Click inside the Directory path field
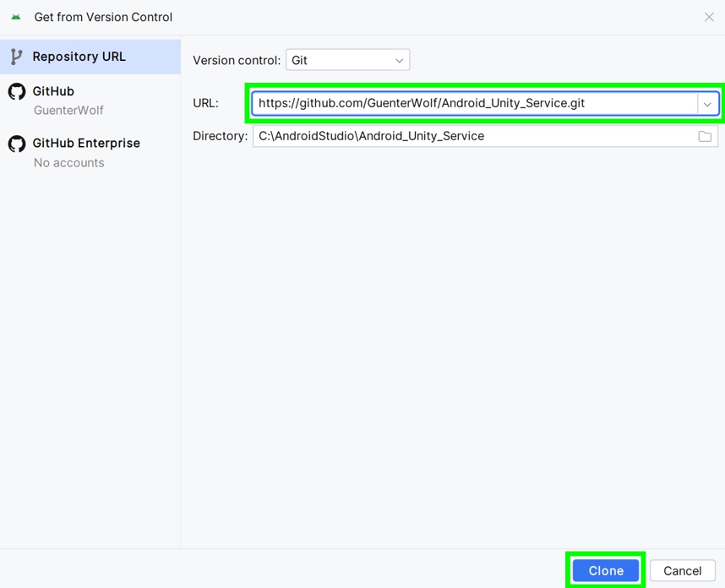Viewport: 725px width, 588px height. tap(473, 136)
